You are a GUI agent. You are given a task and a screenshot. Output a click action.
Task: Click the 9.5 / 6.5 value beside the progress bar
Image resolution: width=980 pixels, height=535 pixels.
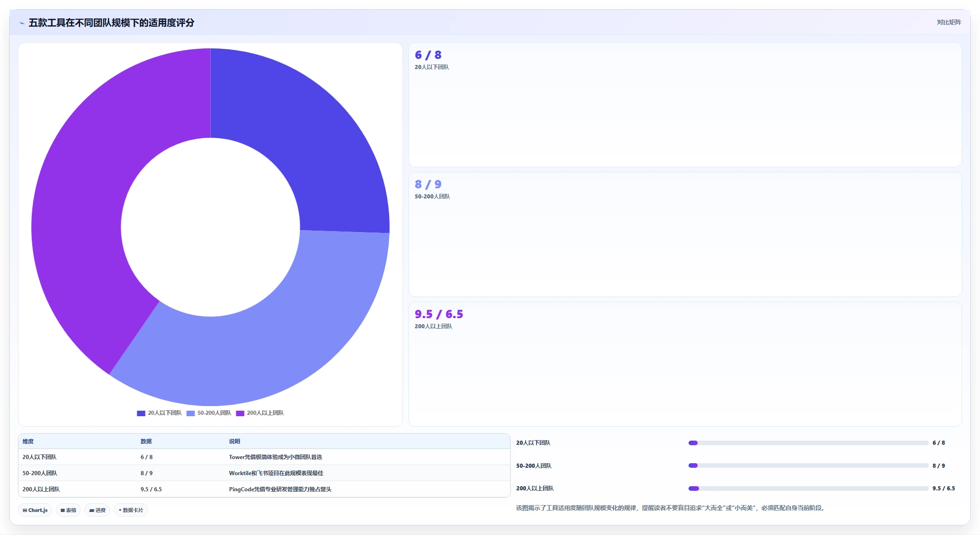944,488
